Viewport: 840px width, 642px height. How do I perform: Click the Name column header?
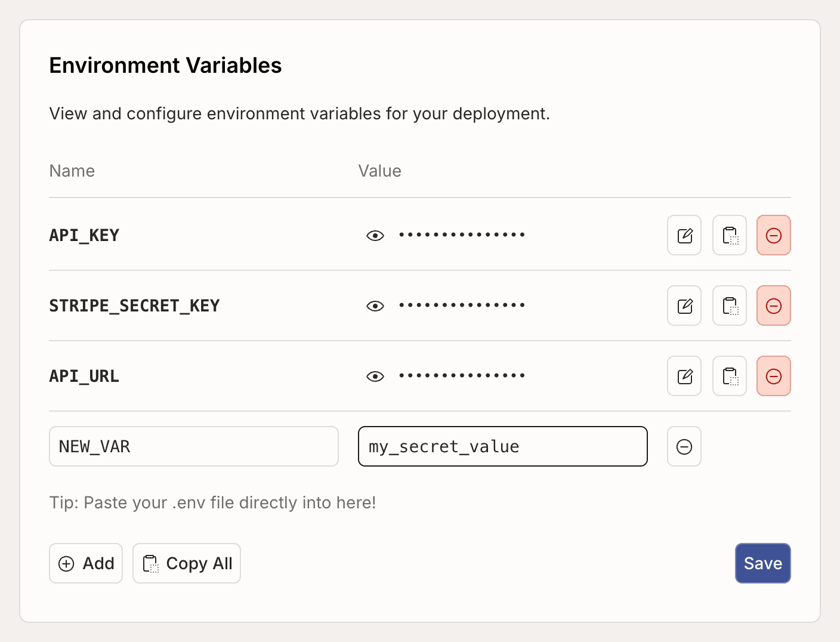pos(72,171)
